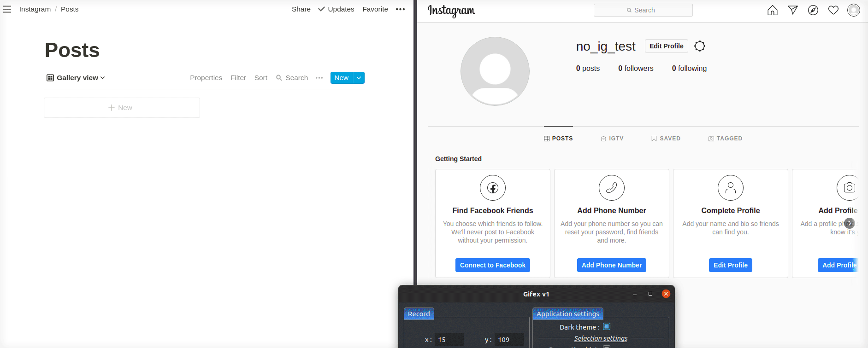Add a new gallery card with + New
This screenshot has width=868, height=348.
[x=122, y=108]
